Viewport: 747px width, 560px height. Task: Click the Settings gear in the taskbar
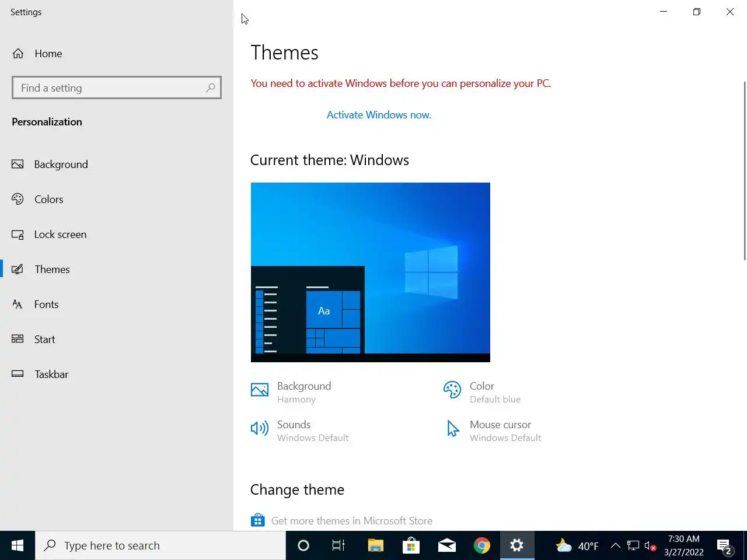517,545
